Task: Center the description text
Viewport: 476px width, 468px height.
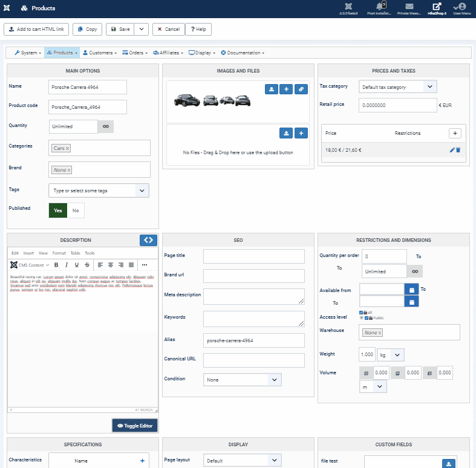Action: (111, 265)
